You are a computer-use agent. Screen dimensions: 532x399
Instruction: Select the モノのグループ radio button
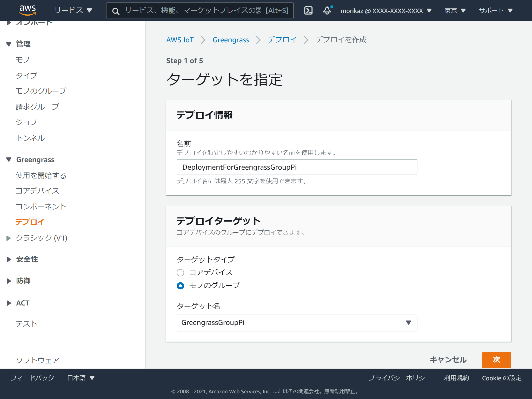click(x=180, y=286)
